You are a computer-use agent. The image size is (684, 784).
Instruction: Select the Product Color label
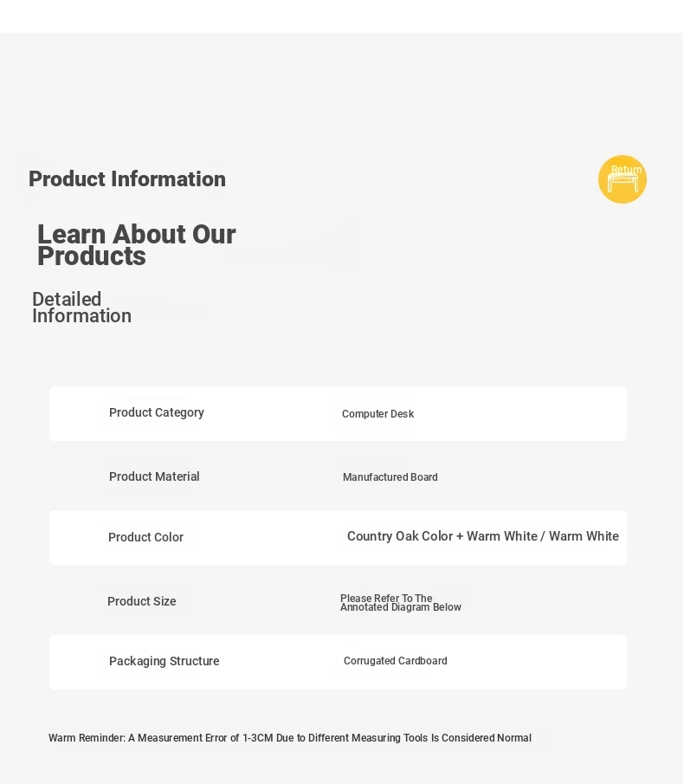tap(146, 537)
